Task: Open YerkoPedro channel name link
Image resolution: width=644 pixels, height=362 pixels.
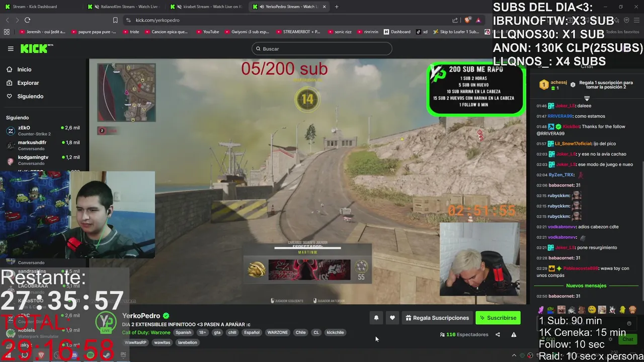Action: coord(141,316)
